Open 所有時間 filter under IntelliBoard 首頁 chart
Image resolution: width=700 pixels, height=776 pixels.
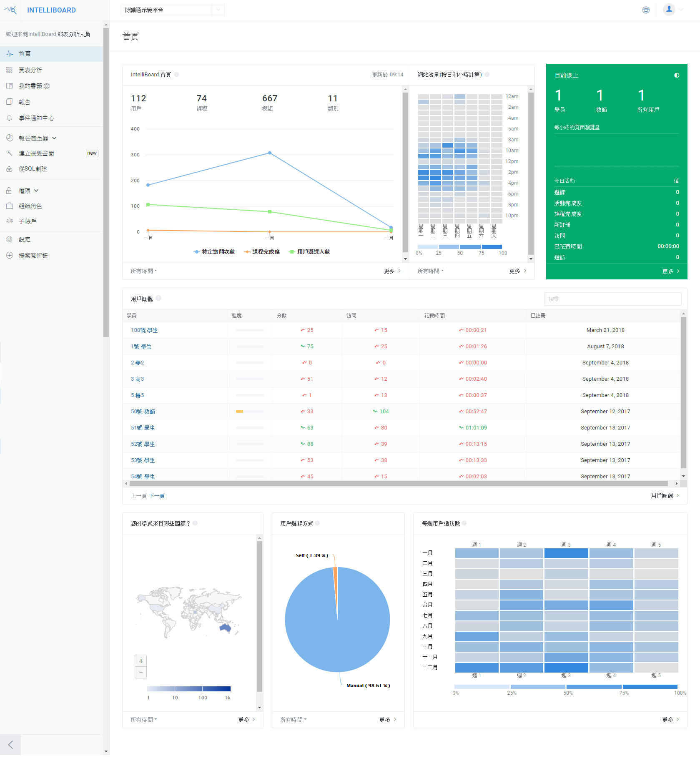coord(143,271)
